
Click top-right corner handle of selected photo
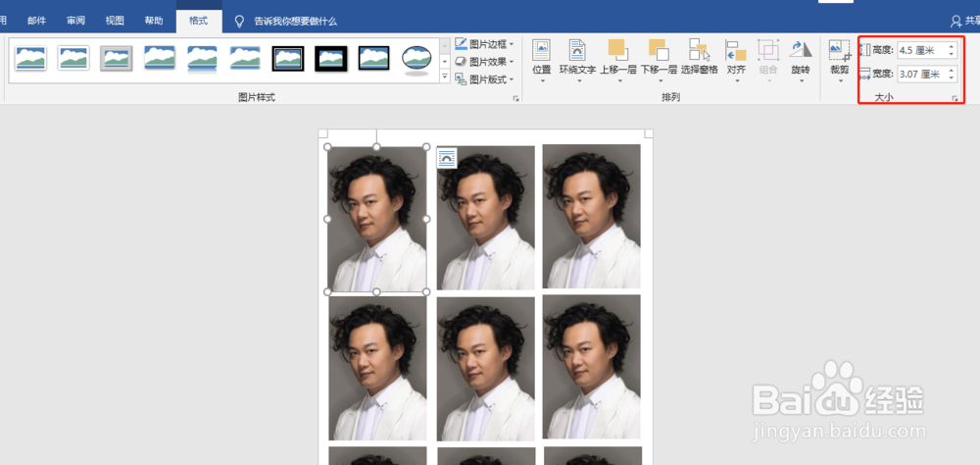coord(426,146)
